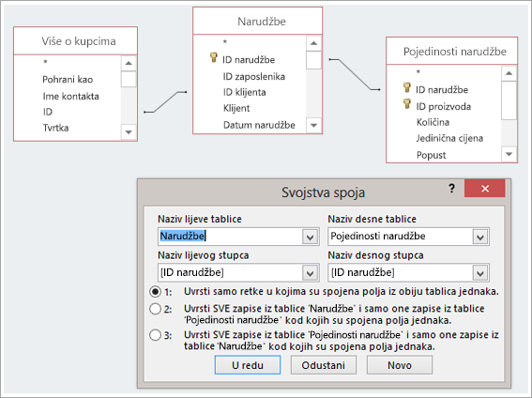Screen dimensions: 532x398
Task: Click scroll-down arrow in Pojedinosti narudžbe table
Action: [509, 154]
